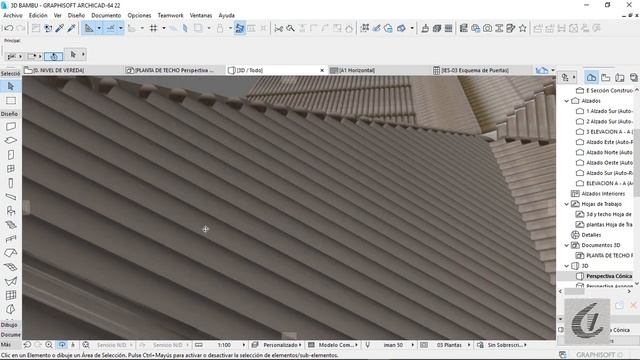Open 3 ELEVACION A - A in navigator
640x360 pixels.
pyautogui.click(x=604, y=132)
